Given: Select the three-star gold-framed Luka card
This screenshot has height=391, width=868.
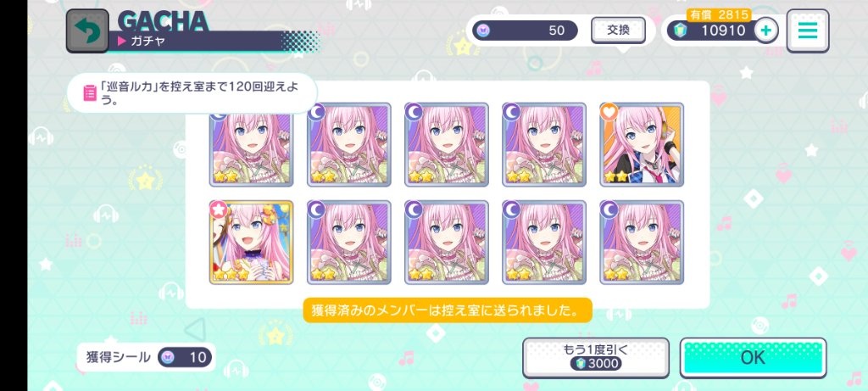Looking at the screenshot, I should (x=251, y=242).
